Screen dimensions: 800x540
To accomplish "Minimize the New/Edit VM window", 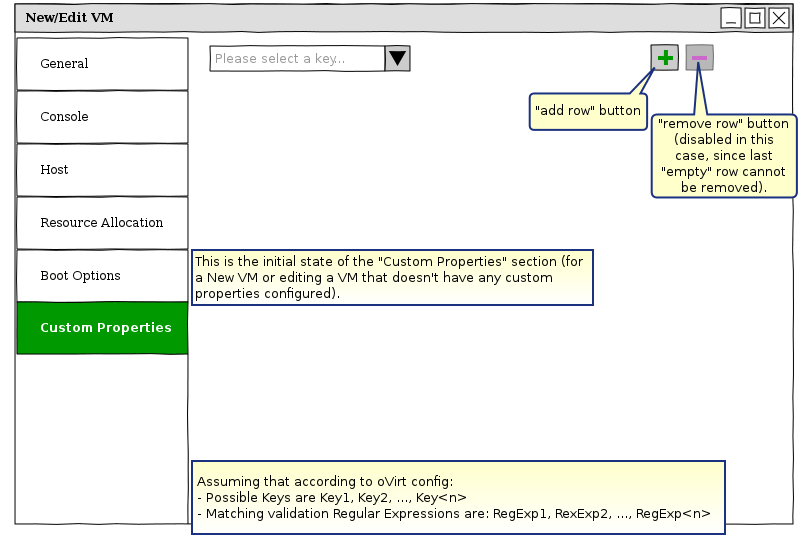I will (731, 18).
